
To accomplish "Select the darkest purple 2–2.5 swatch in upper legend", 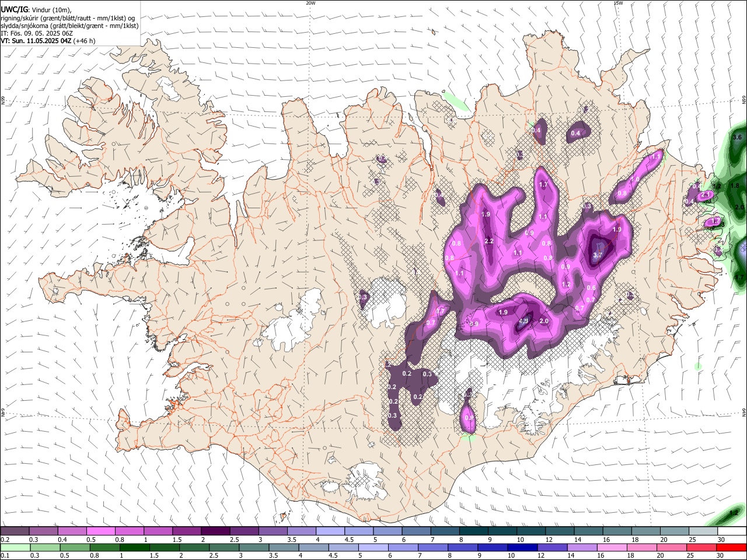I will (215, 531).
